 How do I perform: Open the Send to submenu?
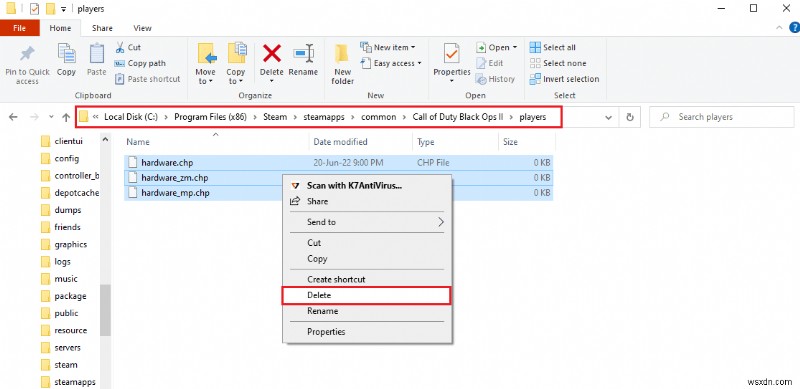[x=367, y=222]
